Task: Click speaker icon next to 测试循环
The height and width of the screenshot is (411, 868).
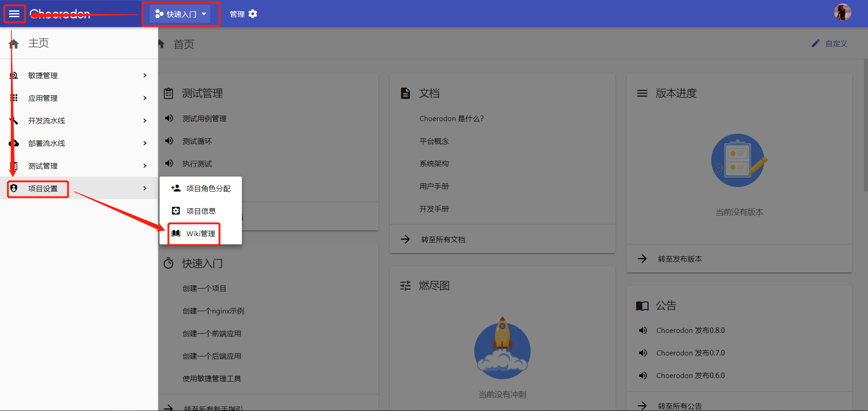Action: [169, 140]
